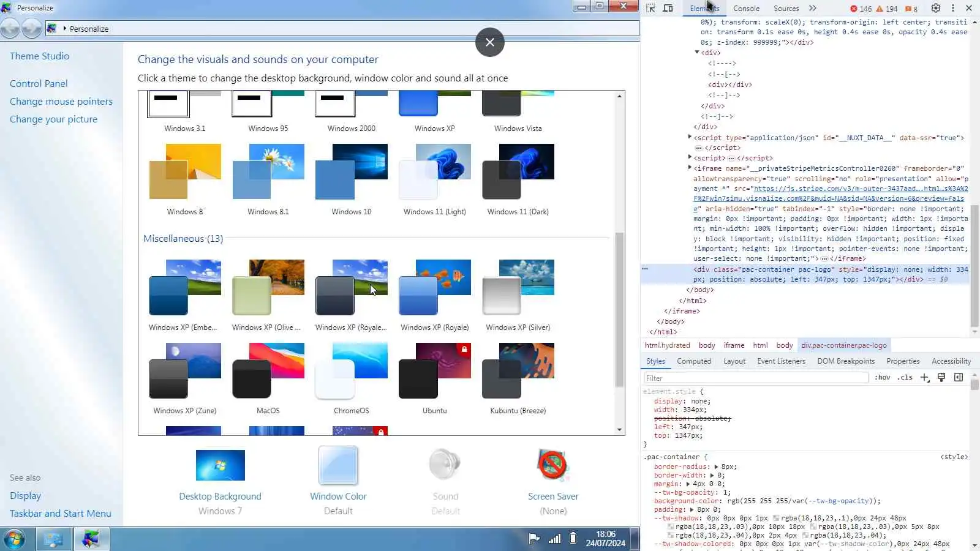The width and height of the screenshot is (980, 551).
Task: Select the Windows XP (Silver) theme
Action: (x=518, y=295)
